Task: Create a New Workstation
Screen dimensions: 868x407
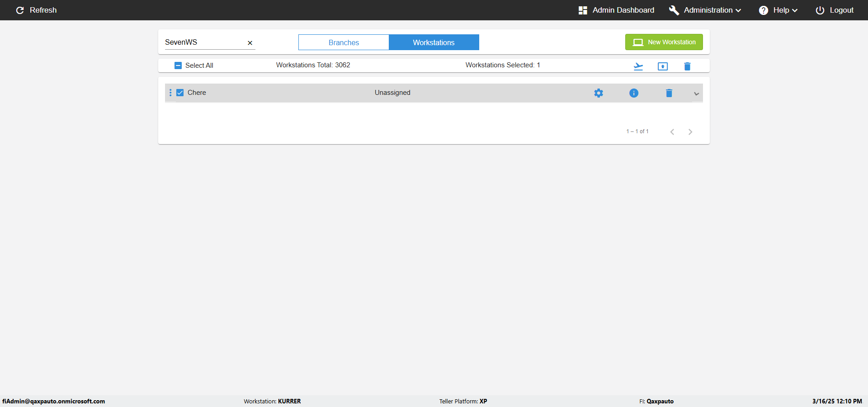Action: click(664, 42)
